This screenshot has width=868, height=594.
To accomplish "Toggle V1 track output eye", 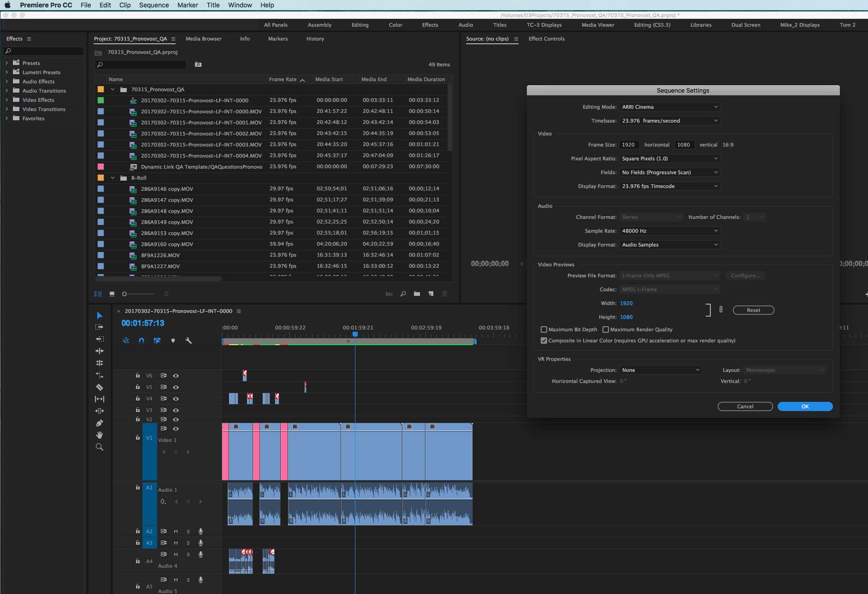I will [176, 429].
